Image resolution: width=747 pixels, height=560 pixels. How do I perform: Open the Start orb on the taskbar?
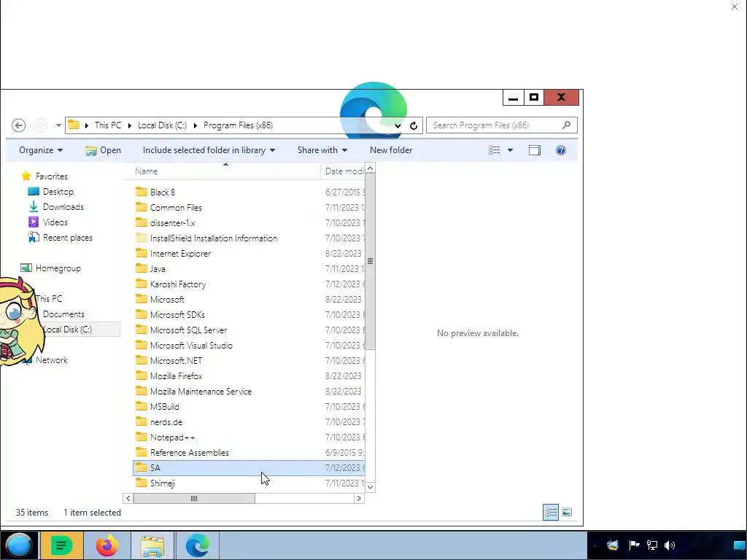point(19,545)
